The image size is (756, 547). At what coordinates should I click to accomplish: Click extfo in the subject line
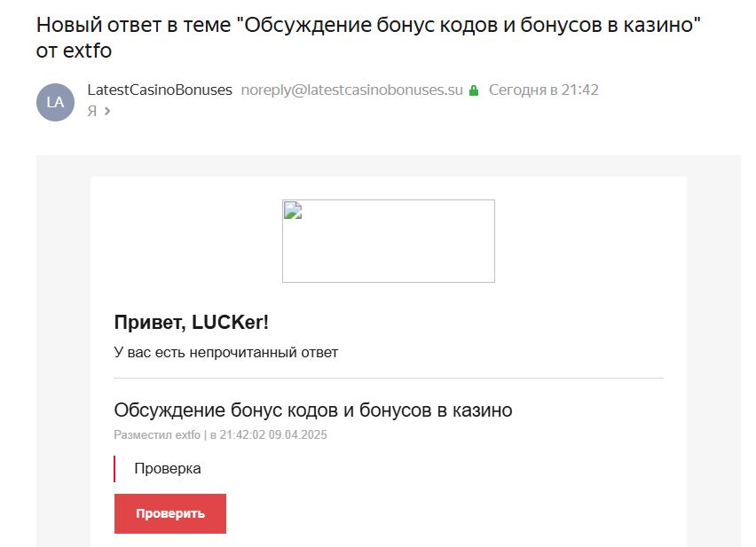[x=86, y=51]
